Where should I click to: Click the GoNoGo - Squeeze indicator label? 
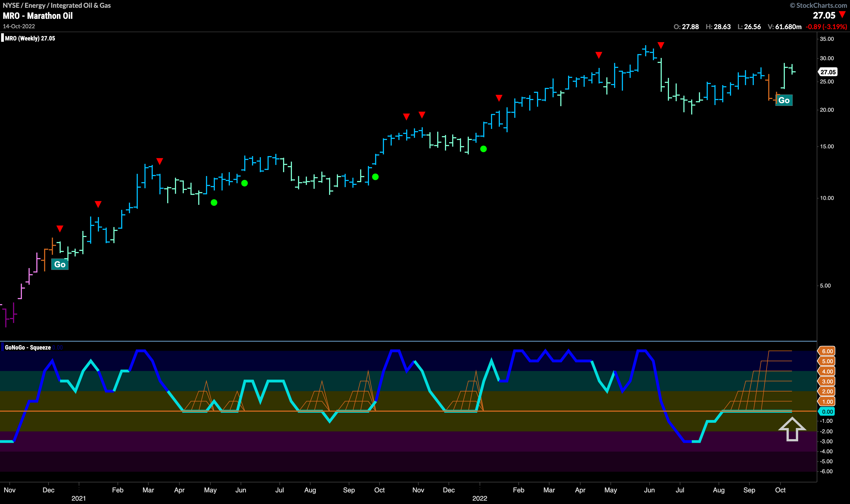(28, 347)
